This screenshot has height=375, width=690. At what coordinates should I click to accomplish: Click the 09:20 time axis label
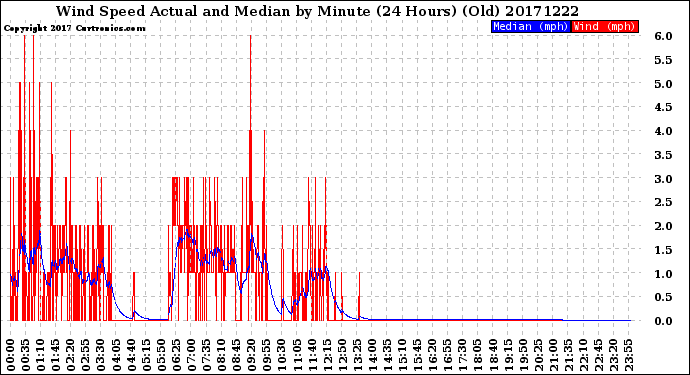click(x=252, y=355)
